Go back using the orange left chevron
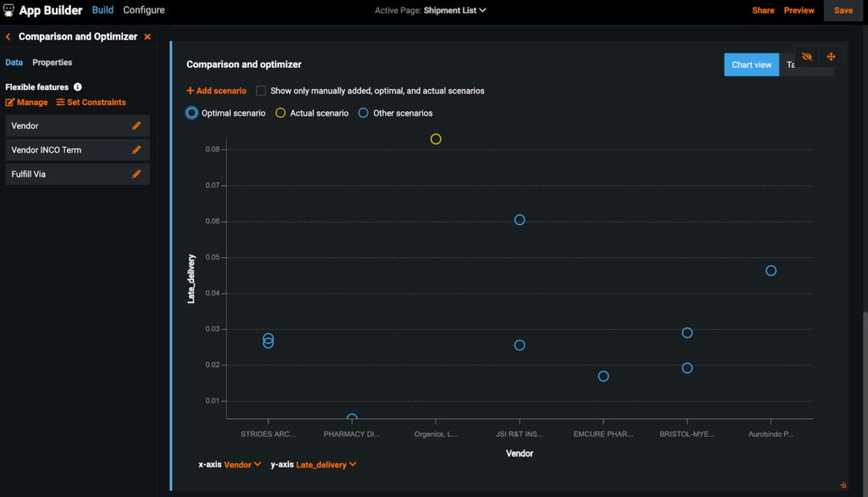This screenshot has height=497, width=868. coord(8,36)
